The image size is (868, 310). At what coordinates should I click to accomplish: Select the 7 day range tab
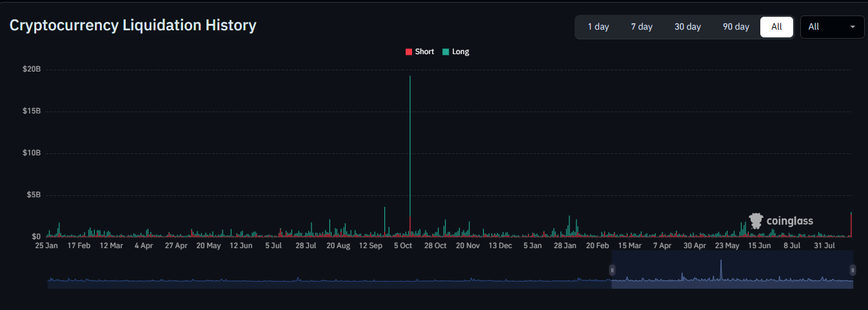(x=642, y=26)
